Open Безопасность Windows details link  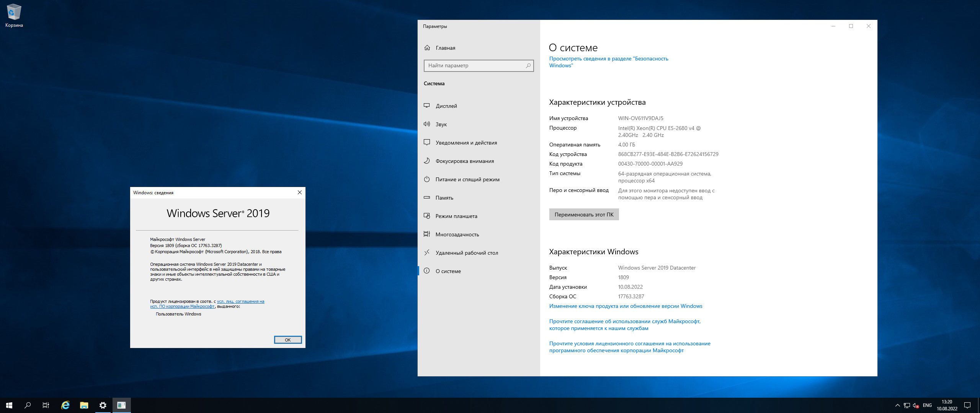click(x=609, y=62)
